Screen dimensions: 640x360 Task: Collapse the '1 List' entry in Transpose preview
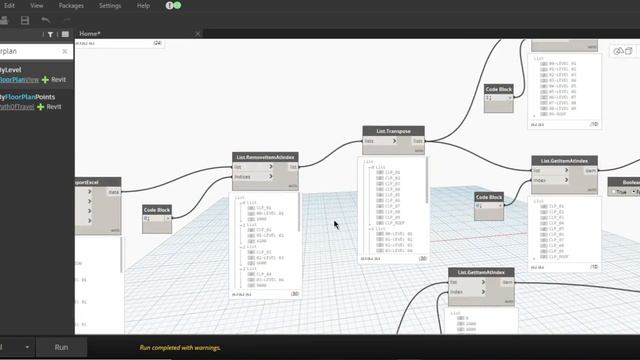click(369, 229)
